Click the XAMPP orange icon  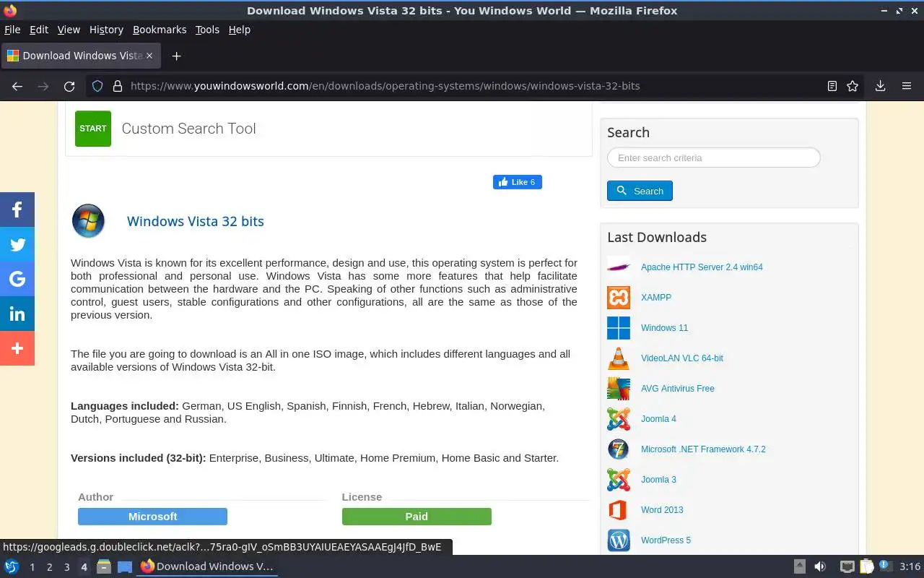[x=619, y=298]
